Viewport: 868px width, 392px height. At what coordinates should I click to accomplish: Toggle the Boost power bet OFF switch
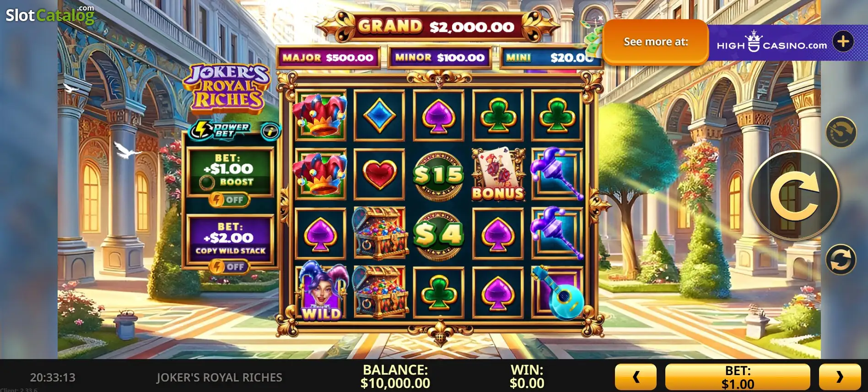pos(229,200)
